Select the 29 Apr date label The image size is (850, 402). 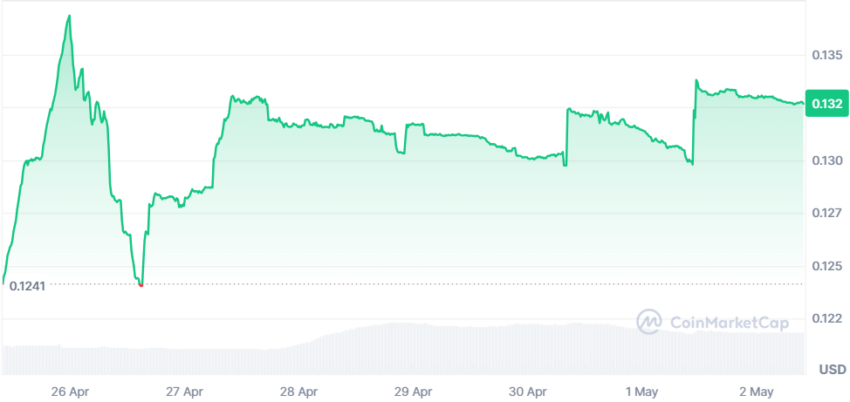click(x=415, y=391)
